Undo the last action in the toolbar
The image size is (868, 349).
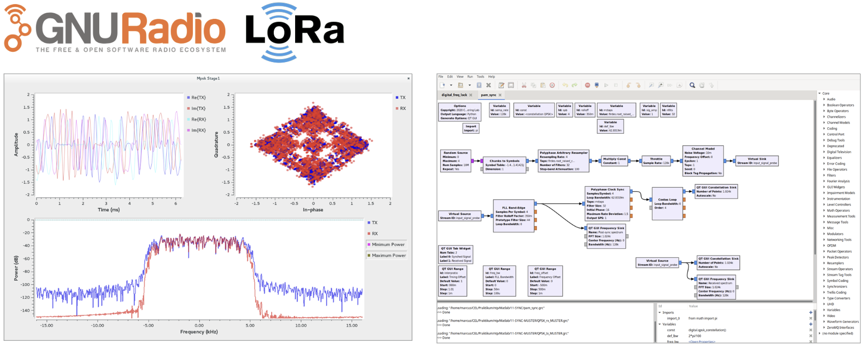(565, 85)
